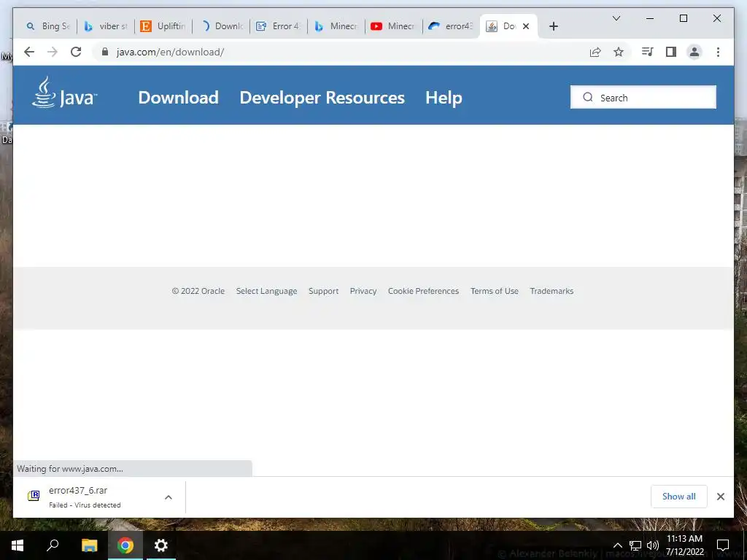Bookmark this page with the star icon
Image resolution: width=747 pixels, height=560 pixels.
619,52
